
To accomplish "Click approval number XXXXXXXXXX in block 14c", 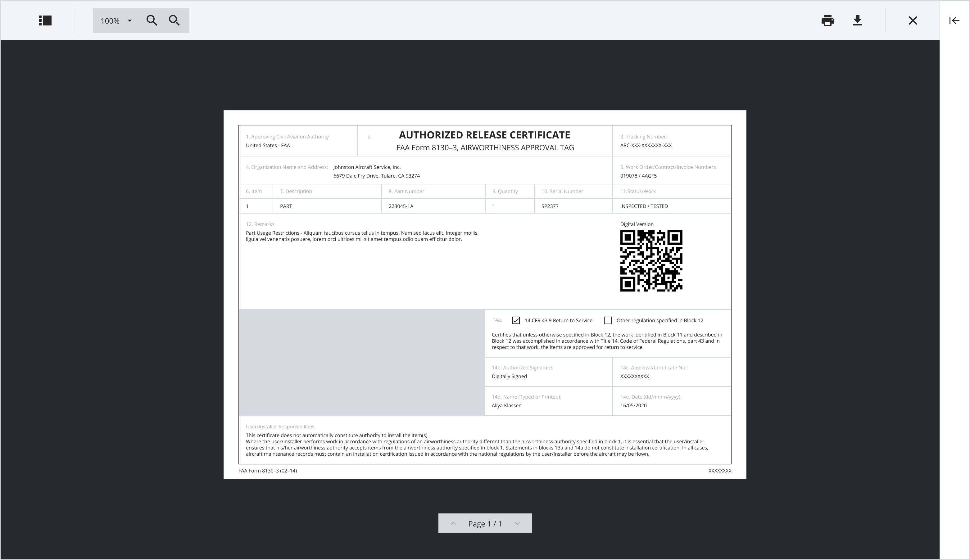I will (x=634, y=376).
